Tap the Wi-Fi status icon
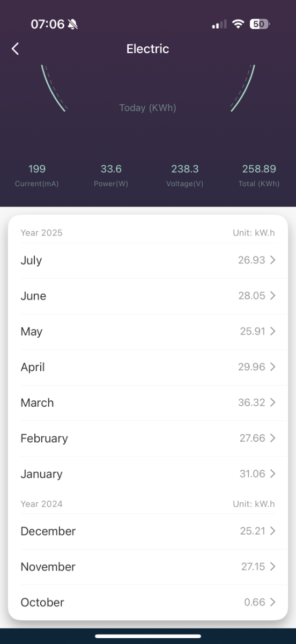The height and width of the screenshot is (644, 296). pyautogui.click(x=238, y=24)
